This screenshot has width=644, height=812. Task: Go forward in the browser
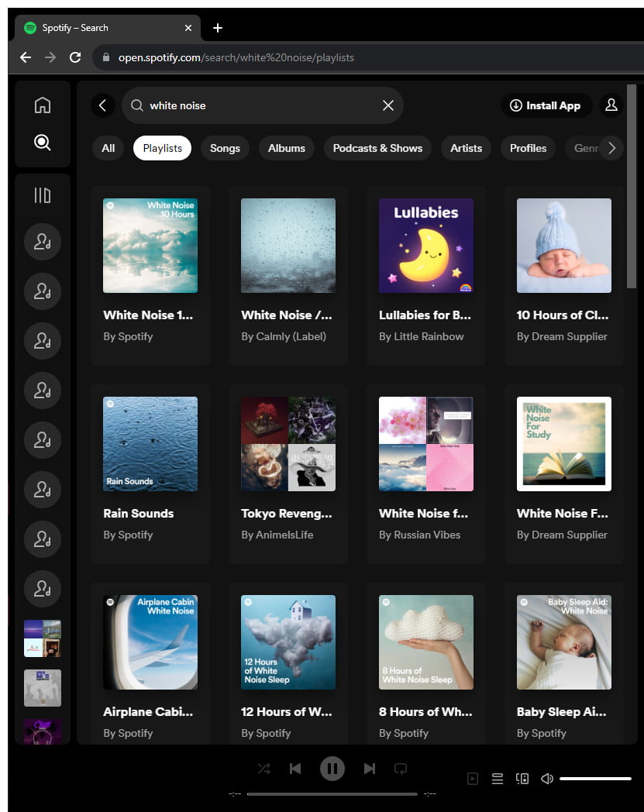coord(50,57)
